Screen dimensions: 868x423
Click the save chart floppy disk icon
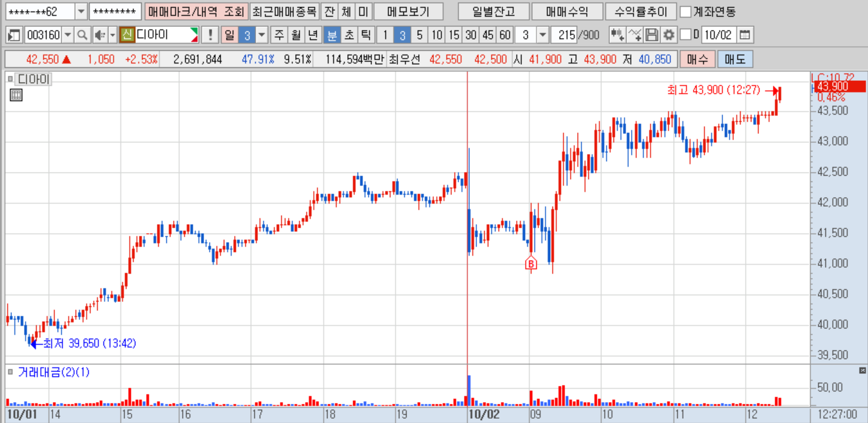pyautogui.click(x=652, y=35)
